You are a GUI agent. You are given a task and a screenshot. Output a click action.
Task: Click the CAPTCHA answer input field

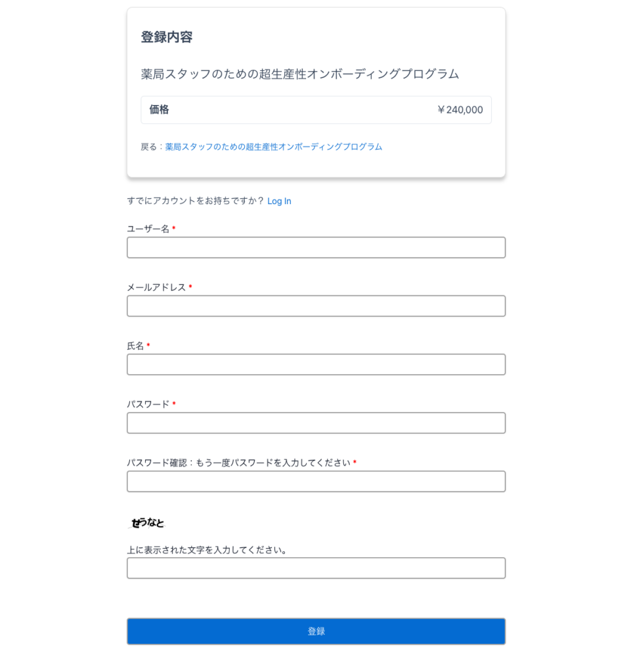pyautogui.click(x=316, y=568)
